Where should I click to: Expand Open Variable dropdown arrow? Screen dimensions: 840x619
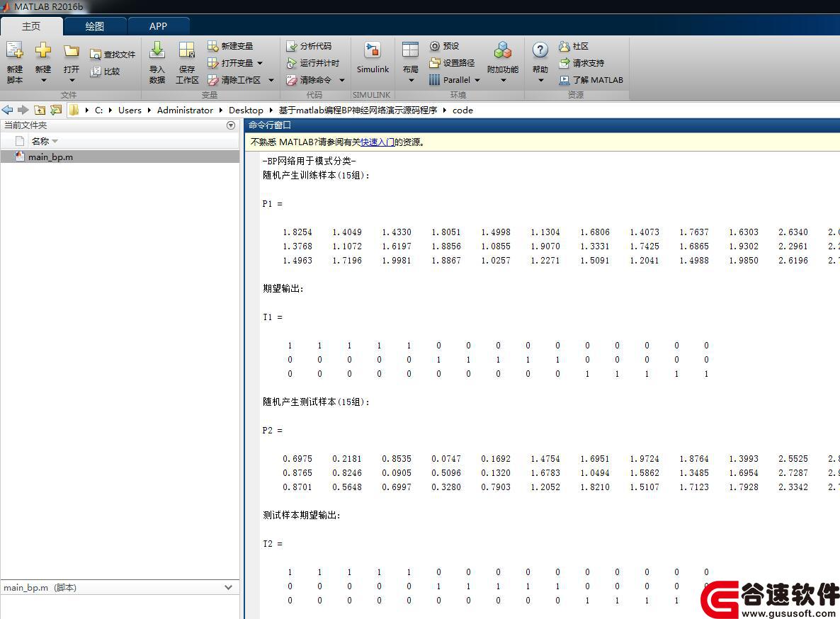pyautogui.click(x=260, y=63)
